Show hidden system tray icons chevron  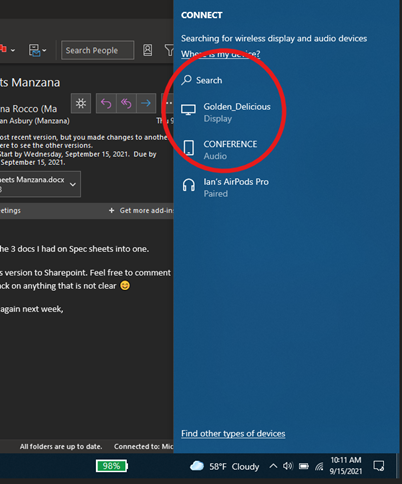[273, 466]
